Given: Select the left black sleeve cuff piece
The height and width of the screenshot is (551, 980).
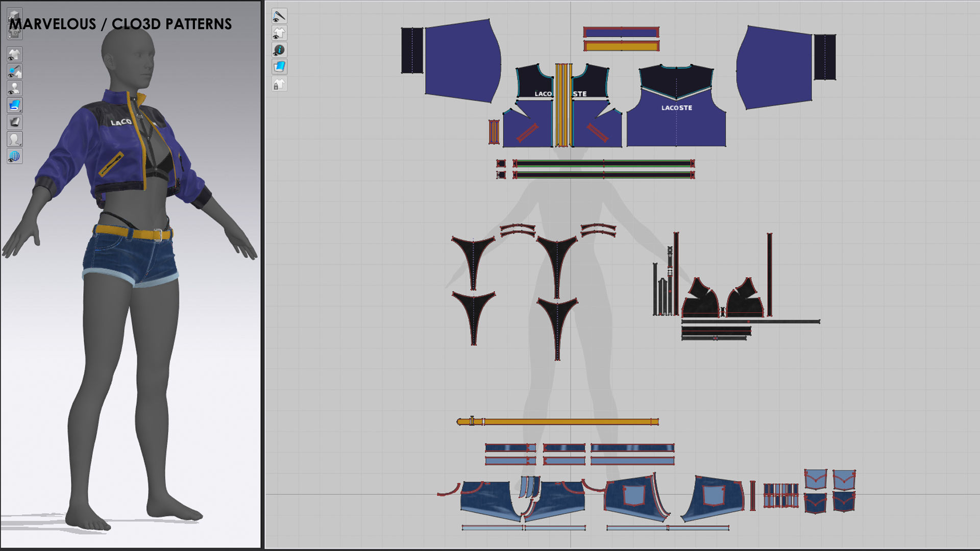Looking at the screenshot, I should pyautogui.click(x=412, y=51).
